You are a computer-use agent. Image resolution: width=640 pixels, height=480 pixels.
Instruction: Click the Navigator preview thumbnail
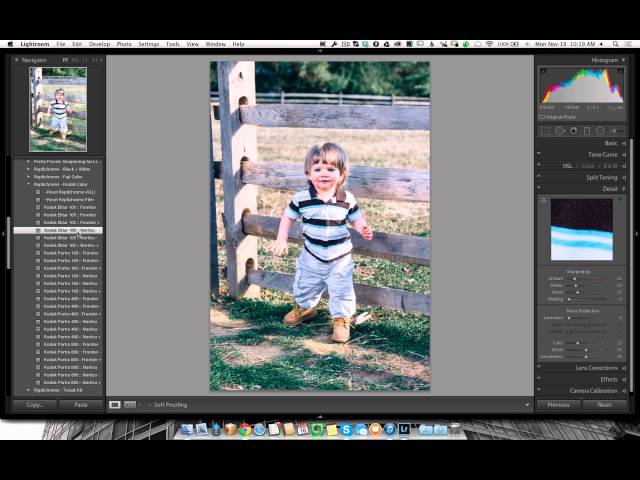[58, 109]
